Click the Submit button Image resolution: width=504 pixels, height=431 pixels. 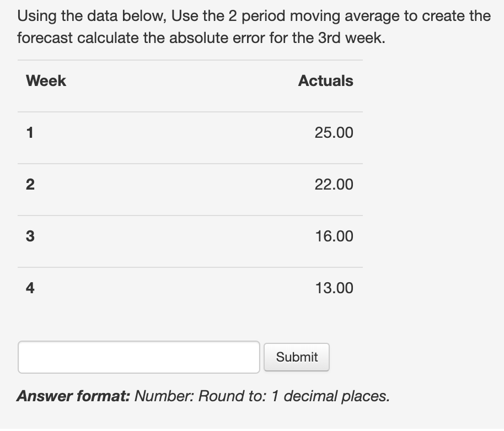pyautogui.click(x=296, y=357)
